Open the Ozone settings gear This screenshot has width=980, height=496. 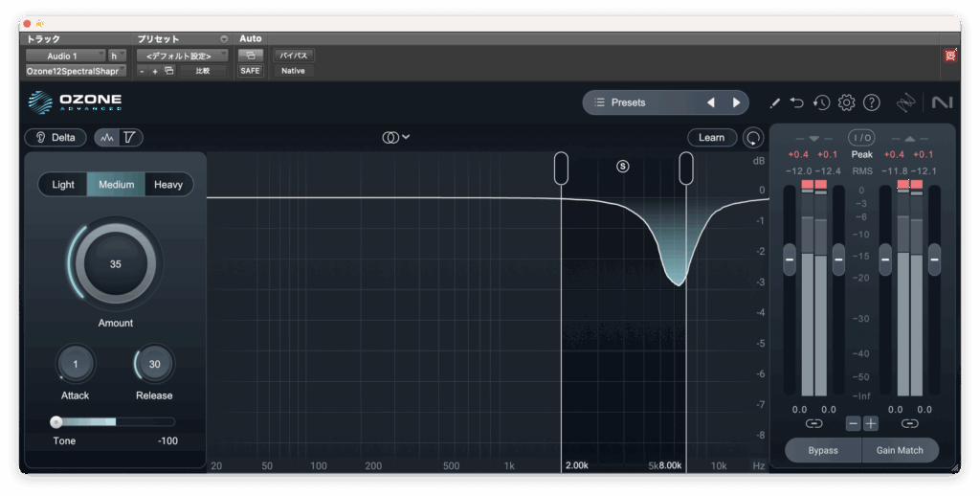click(x=846, y=102)
